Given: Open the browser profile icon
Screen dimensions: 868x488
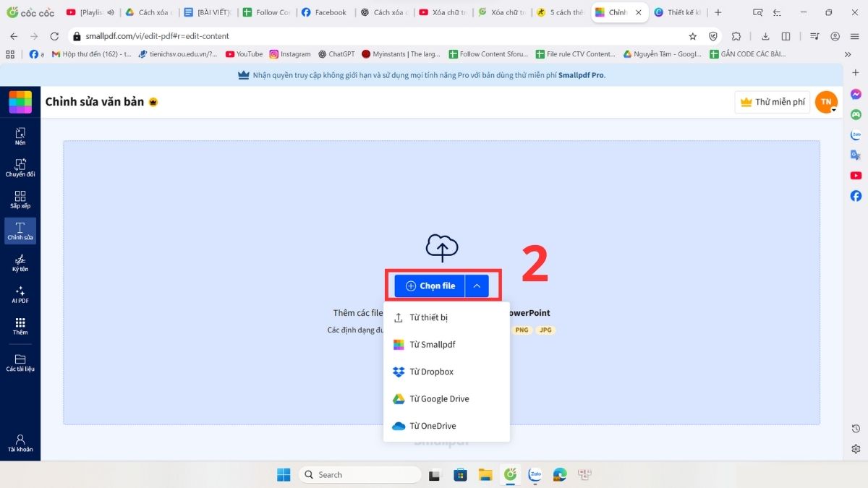Looking at the screenshot, I should click(x=835, y=36).
